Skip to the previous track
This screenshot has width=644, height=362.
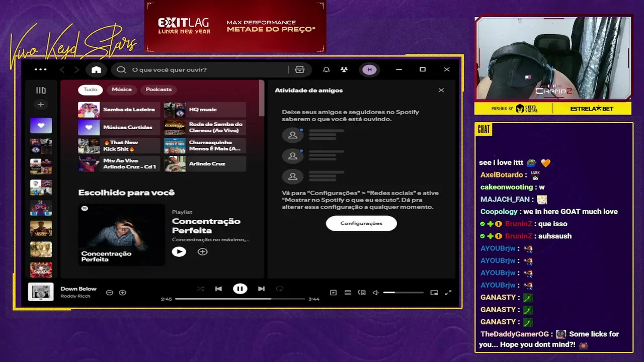tap(218, 289)
